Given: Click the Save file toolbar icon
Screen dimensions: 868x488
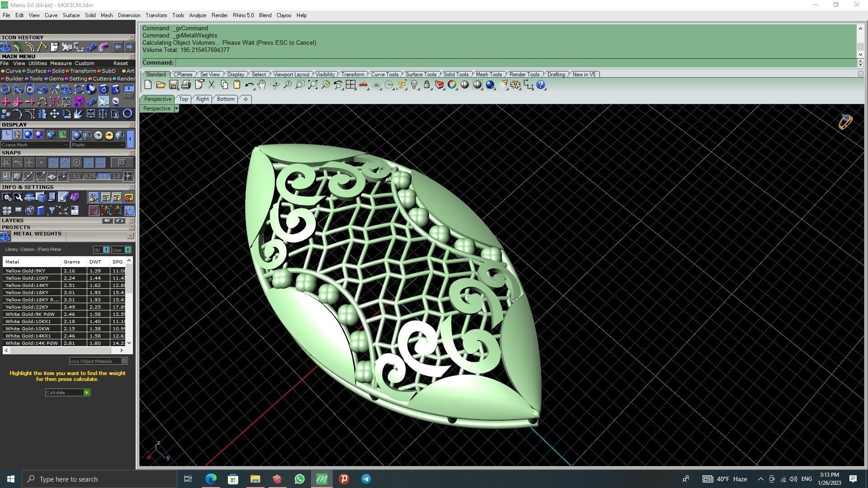Looking at the screenshot, I should tap(173, 85).
